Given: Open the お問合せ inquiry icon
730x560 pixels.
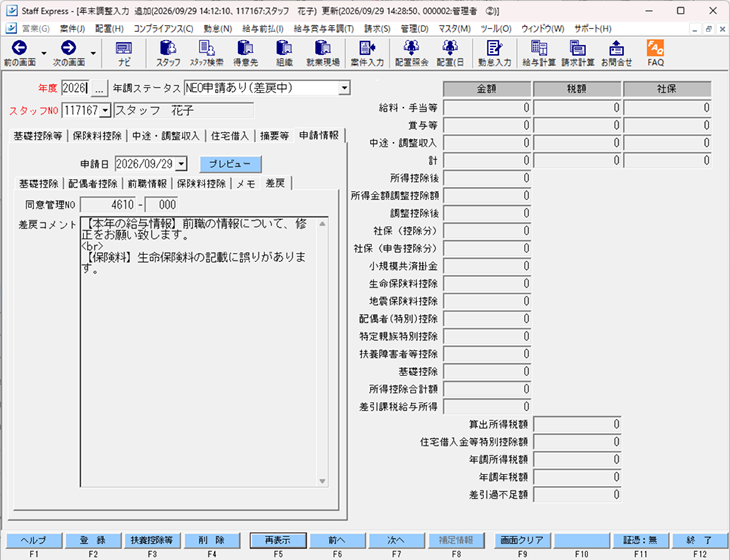Looking at the screenshot, I should [x=617, y=53].
